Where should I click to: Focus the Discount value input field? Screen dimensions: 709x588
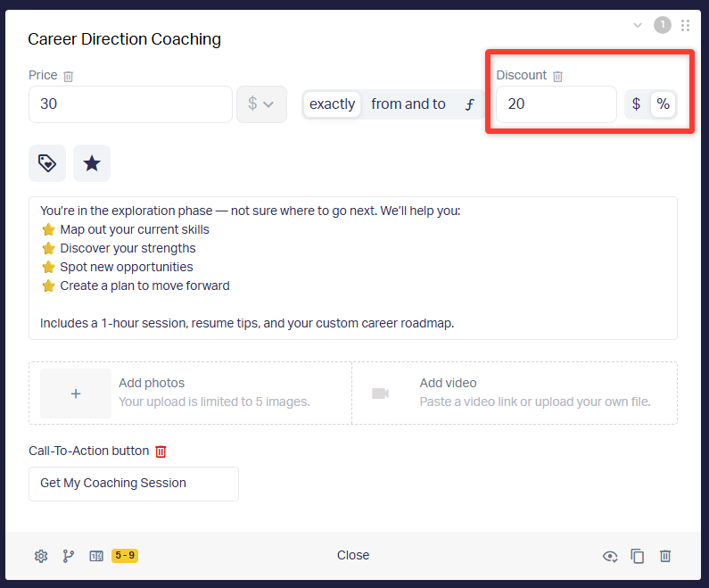coord(556,104)
